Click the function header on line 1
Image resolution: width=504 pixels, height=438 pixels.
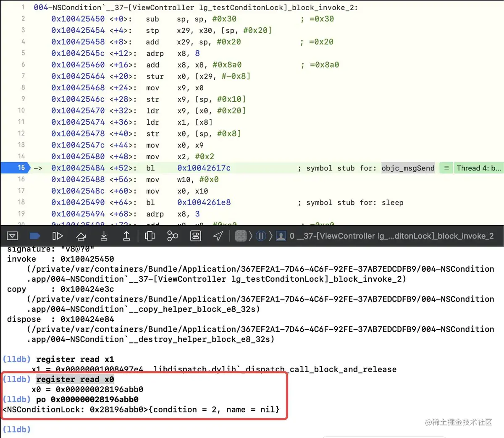[196, 8]
